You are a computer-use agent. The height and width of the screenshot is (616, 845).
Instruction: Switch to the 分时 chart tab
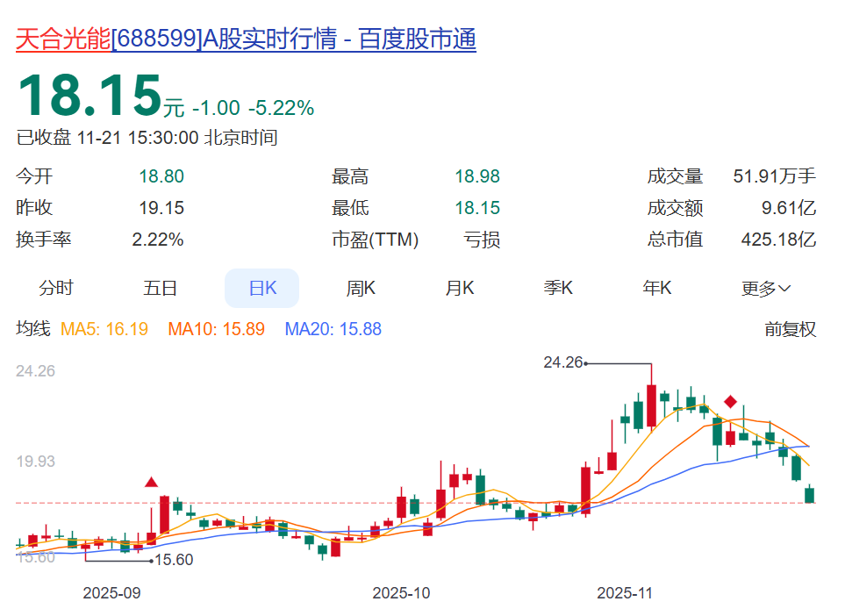pos(56,289)
